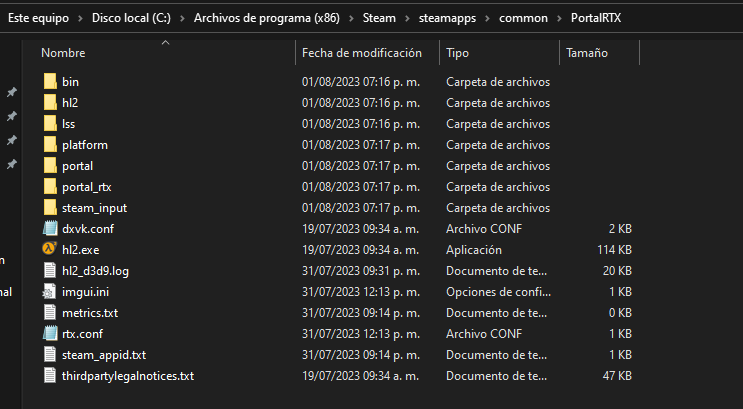Screen dimensions: 743x409
Task: Click the Tipo column header
Action: point(457,52)
